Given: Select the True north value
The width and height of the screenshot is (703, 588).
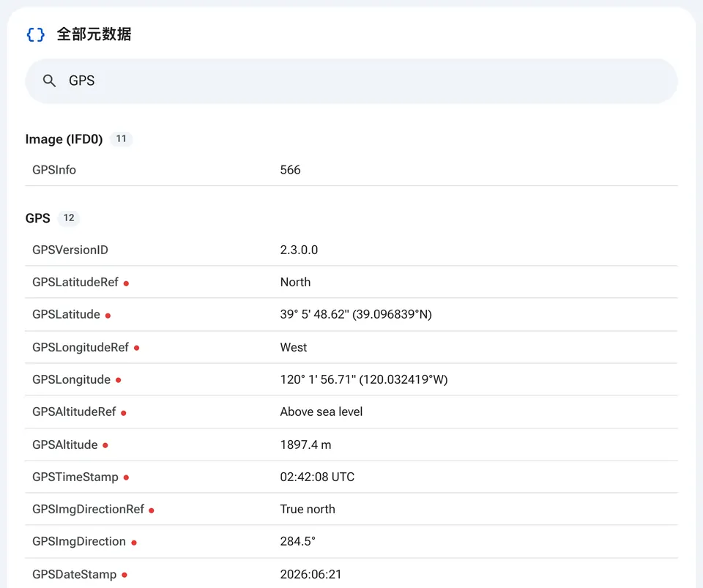Looking at the screenshot, I should pyautogui.click(x=308, y=509).
